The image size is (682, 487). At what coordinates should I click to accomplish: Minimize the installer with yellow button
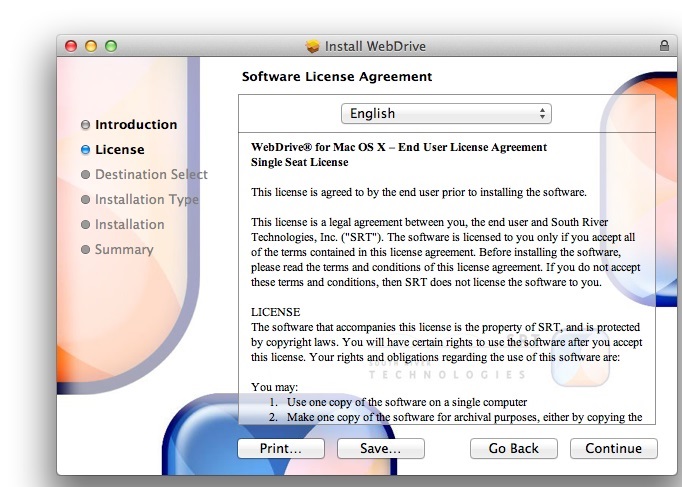point(91,46)
